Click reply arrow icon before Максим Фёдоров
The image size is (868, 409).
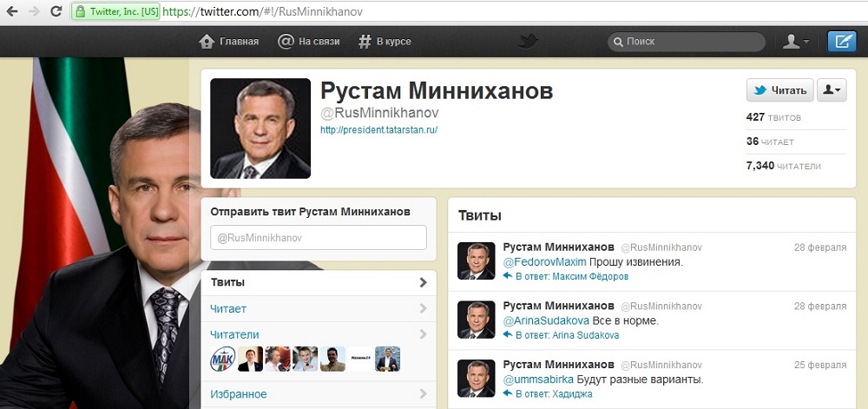[508, 275]
